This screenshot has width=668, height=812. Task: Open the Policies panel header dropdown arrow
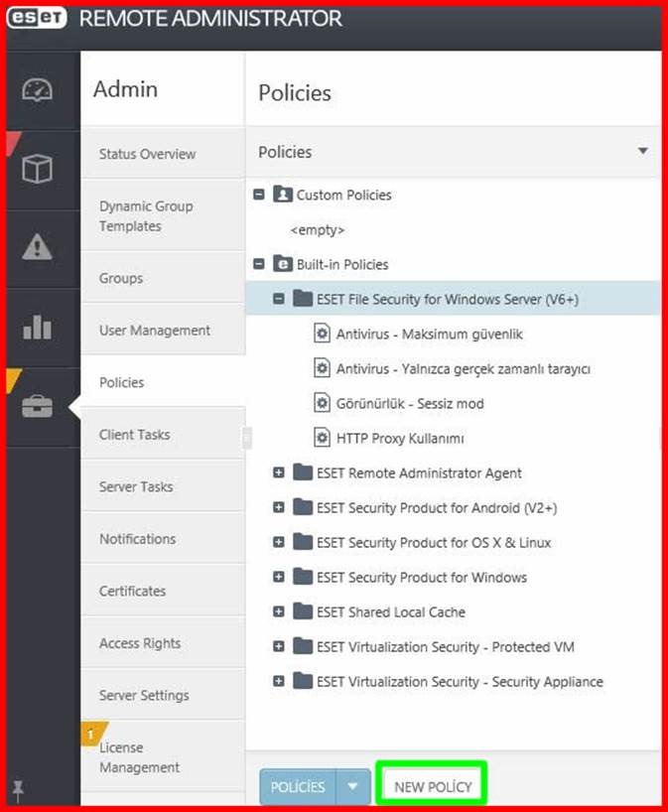point(643,151)
